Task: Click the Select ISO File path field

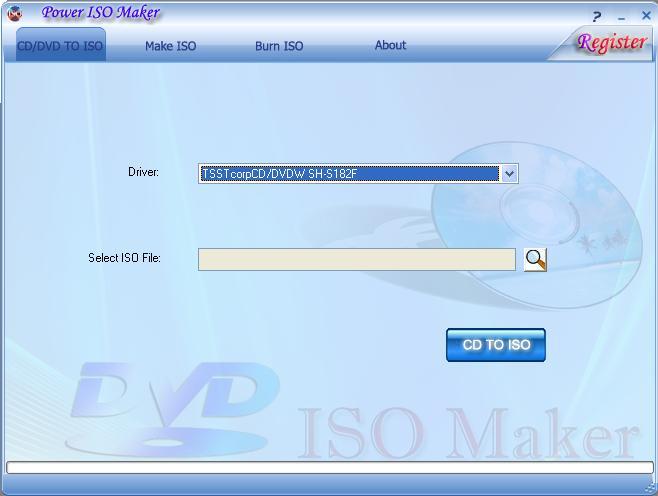Action: [357, 259]
